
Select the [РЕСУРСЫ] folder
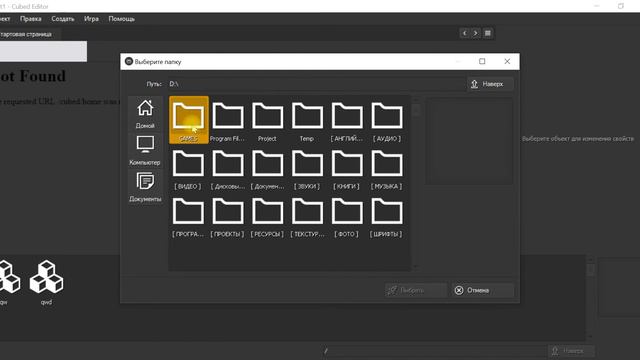(x=267, y=216)
